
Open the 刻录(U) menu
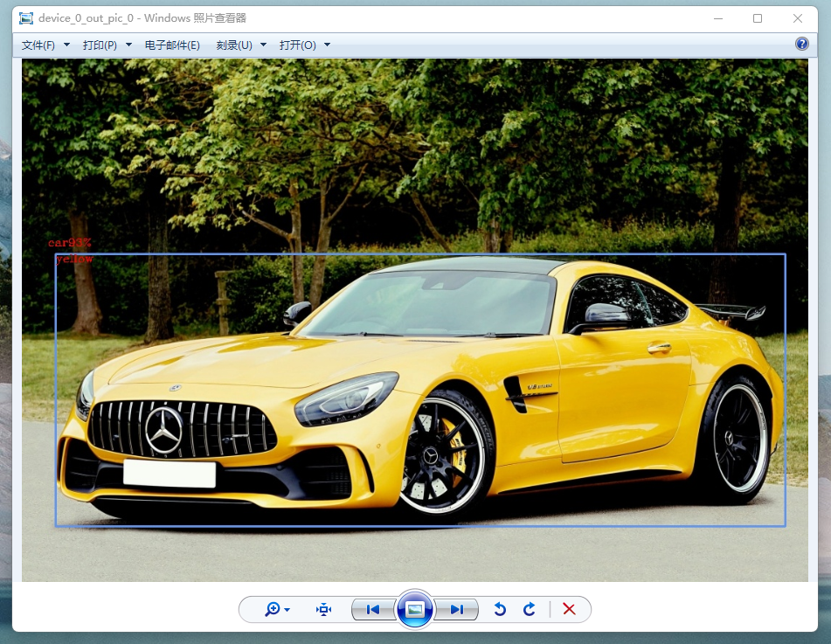click(x=234, y=45)
